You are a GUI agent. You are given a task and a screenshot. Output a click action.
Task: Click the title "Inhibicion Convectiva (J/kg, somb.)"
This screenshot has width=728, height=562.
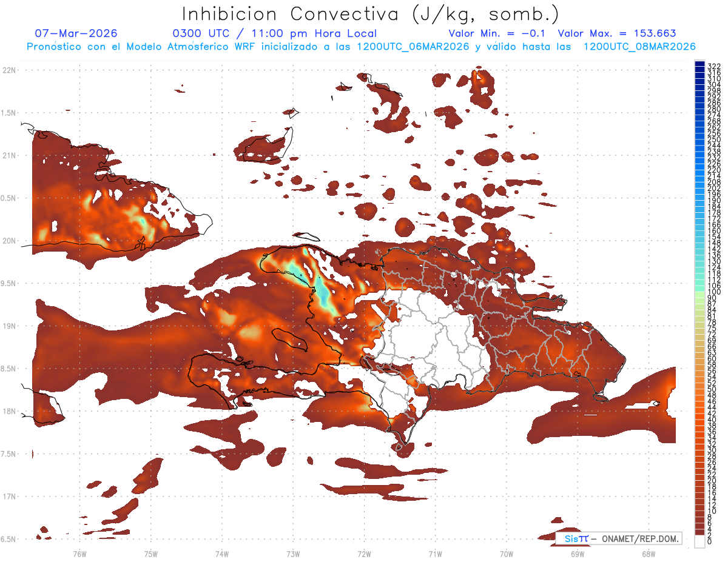pos(370,14)
